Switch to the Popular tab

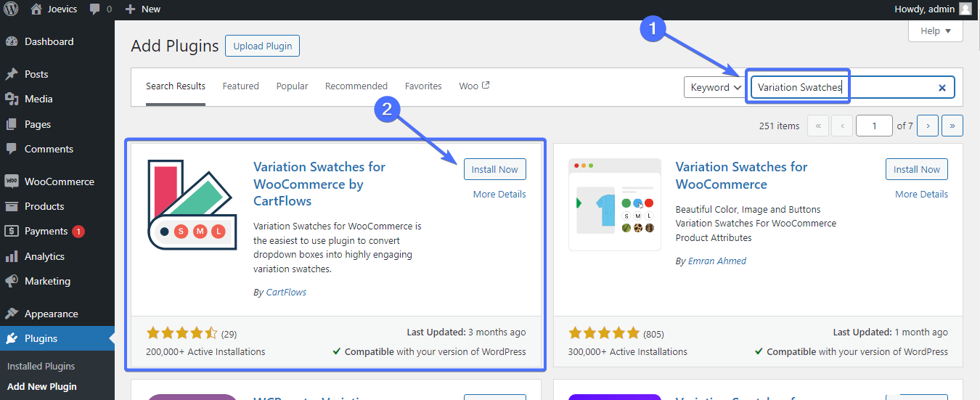(293, 86)
